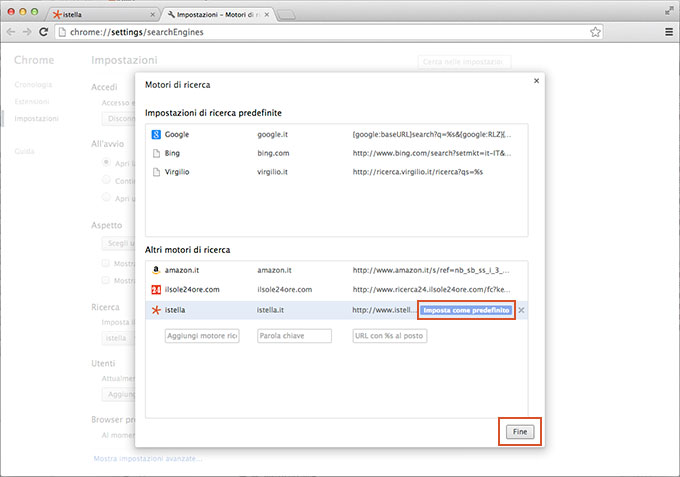Select the amazon.it engine name

pos(182,270)
